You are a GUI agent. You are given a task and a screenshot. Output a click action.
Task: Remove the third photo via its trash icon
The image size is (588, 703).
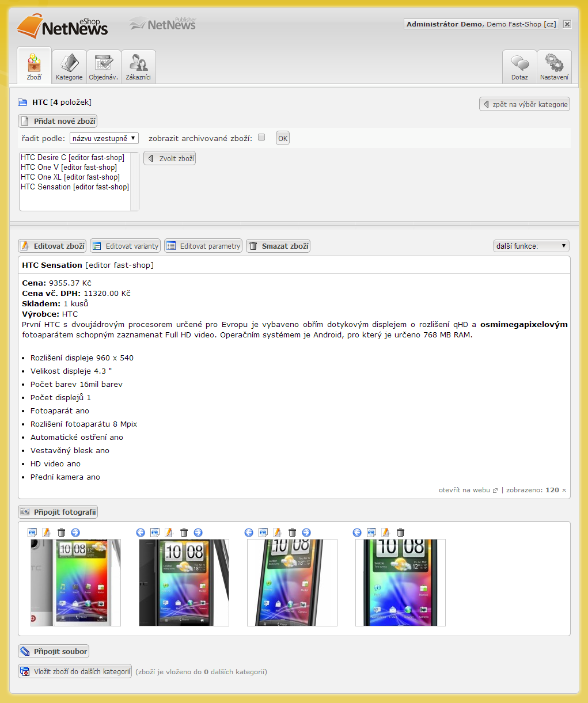(292, 533)
